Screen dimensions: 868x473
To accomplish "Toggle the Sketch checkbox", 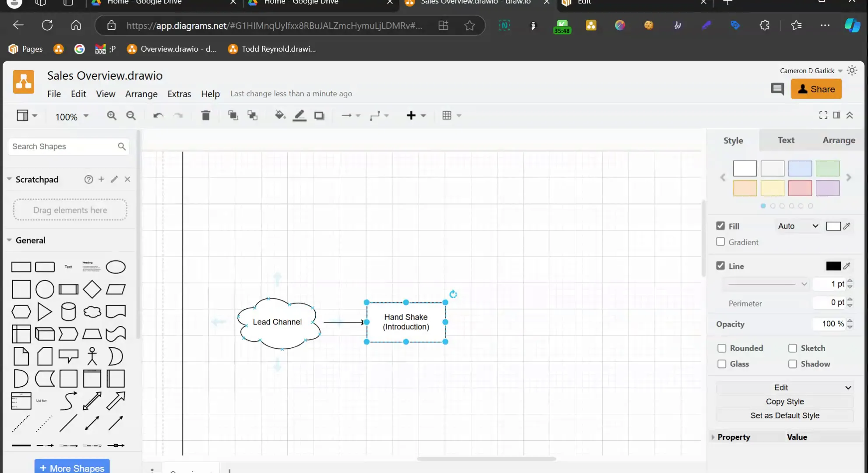I will (x=792, y=348).
